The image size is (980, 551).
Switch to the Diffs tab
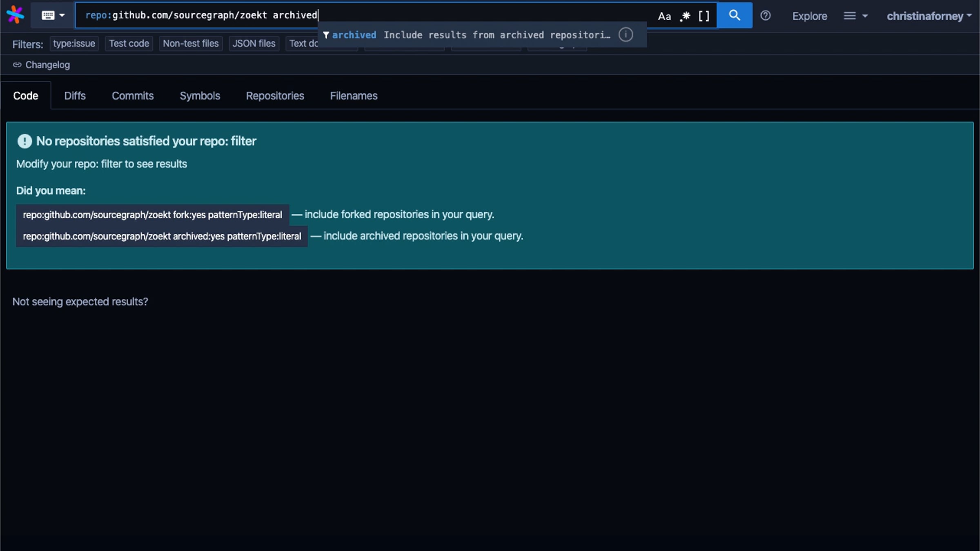pos(75,96)
